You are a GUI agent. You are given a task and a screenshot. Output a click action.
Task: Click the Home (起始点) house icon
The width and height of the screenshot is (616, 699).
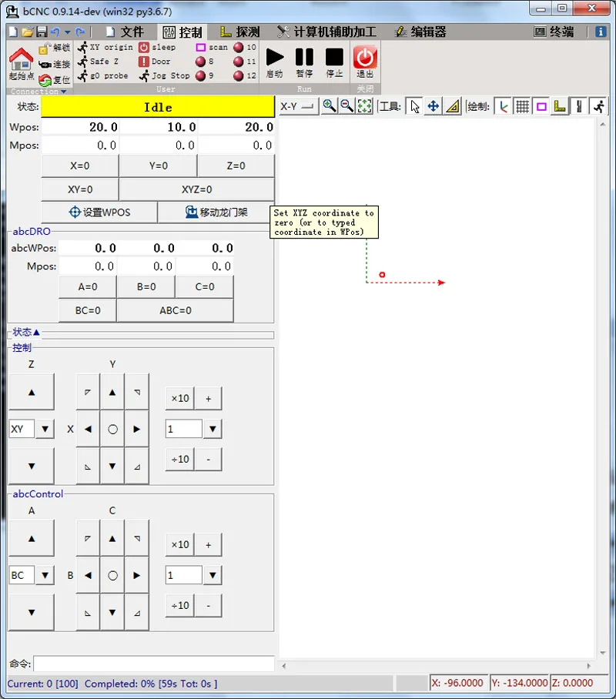(21, 59)
